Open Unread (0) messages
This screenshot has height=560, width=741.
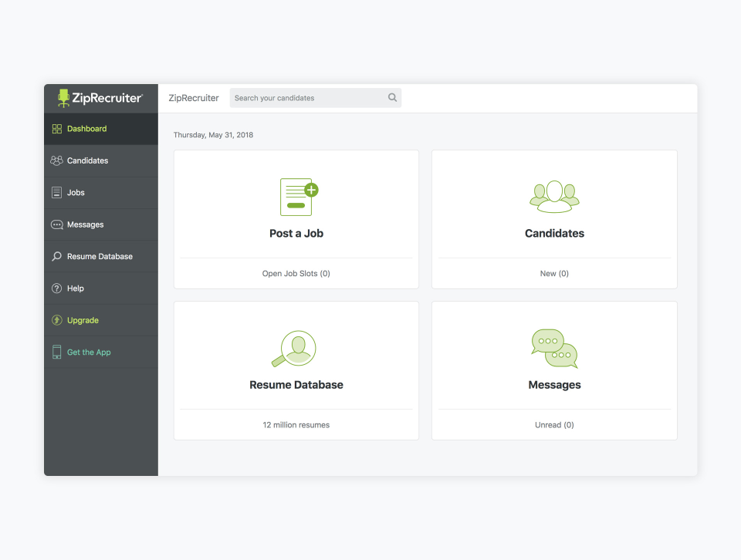pos(554,424)
